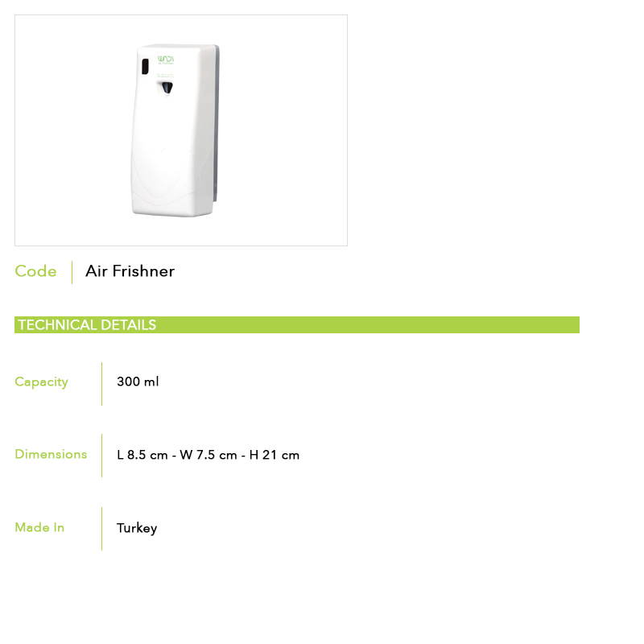This screenshot has width=644, height=644.
Task: Click the first hyphen in dimensions value
Action: [174, 456]
